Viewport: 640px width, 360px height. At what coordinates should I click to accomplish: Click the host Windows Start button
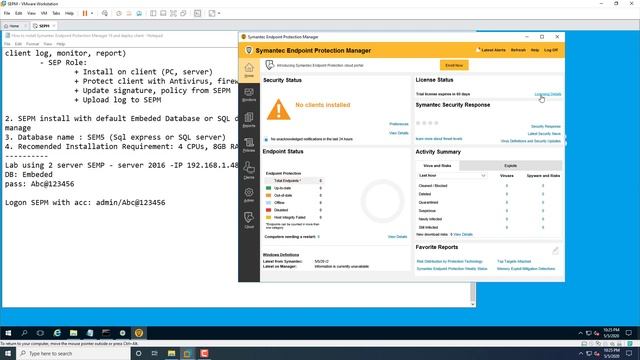(8, 353)
